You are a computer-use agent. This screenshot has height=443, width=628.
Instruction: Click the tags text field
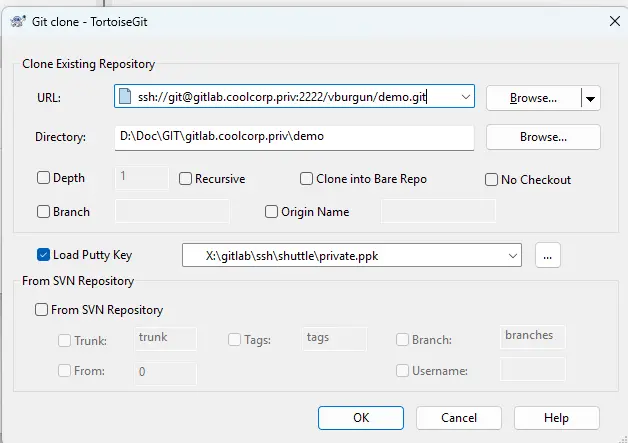334,339
